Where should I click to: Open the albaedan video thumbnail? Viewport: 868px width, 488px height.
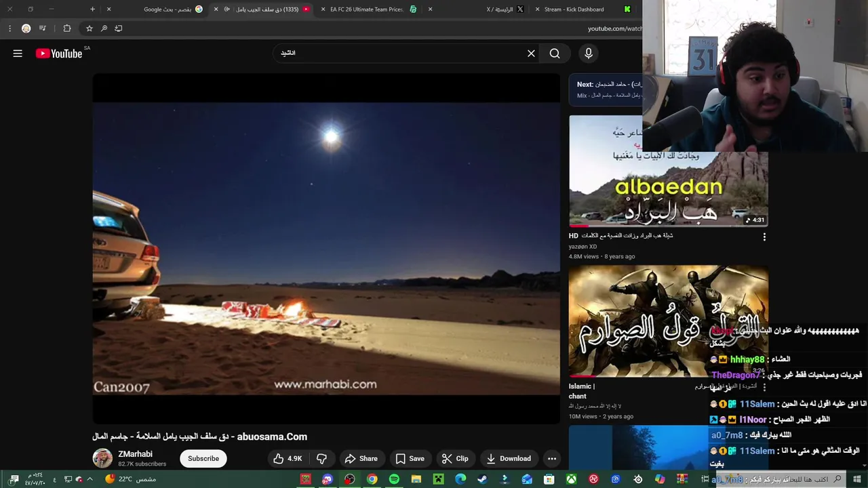point(668,171)
